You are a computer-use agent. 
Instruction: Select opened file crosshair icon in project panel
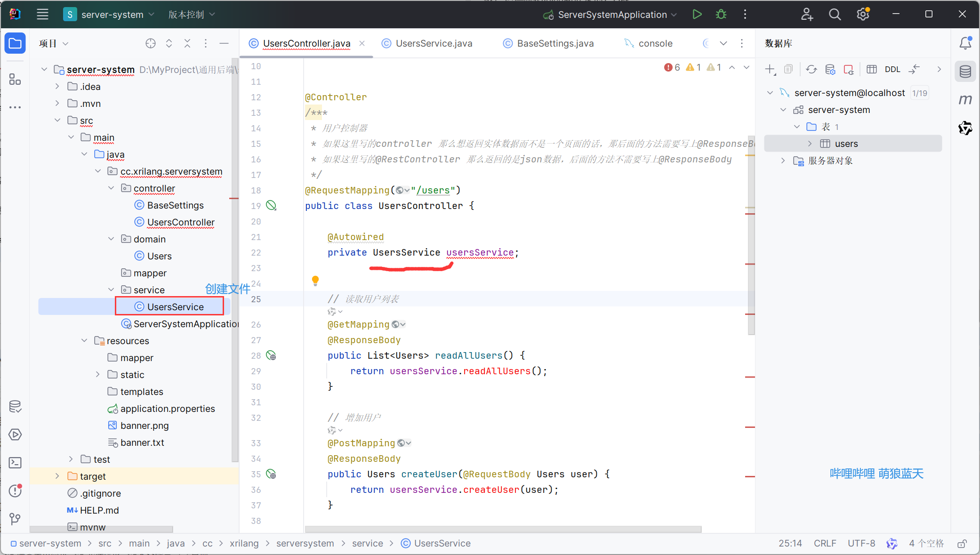151,43
